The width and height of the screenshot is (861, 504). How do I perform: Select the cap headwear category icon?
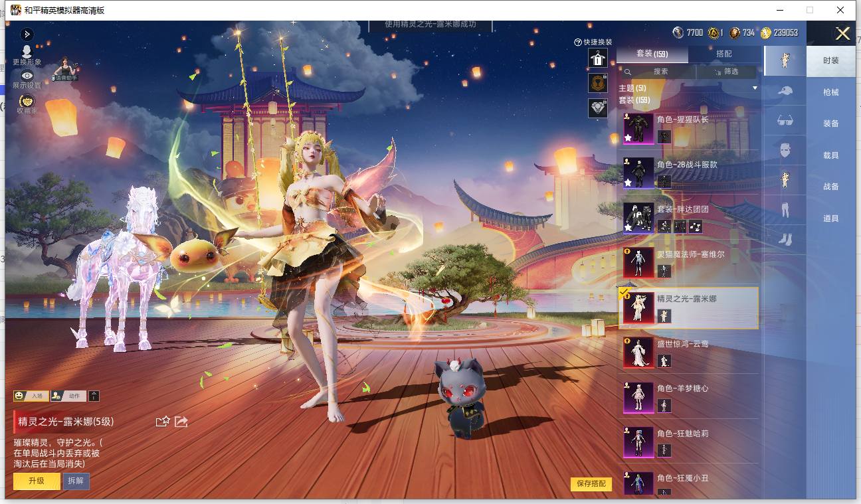click(785, 91)
